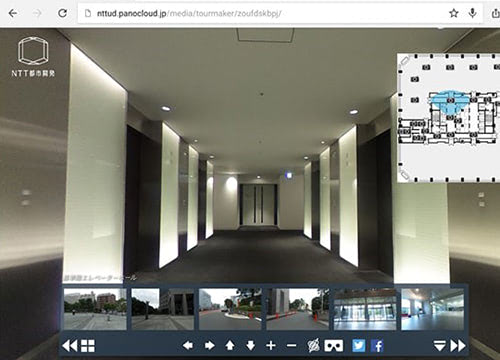Screen dimensions: 500x360
Task: Click the pan left arrow in the tour toolbar
Action: tap(188, 345)
